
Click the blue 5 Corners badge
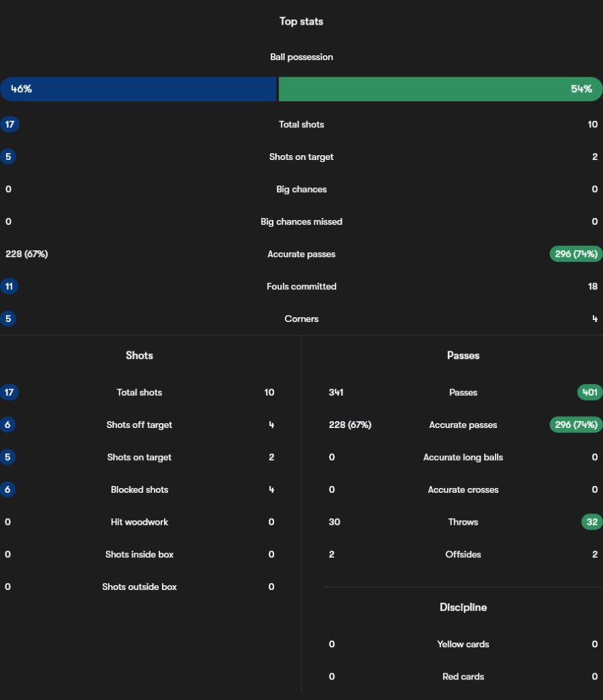tap(8, 319)
